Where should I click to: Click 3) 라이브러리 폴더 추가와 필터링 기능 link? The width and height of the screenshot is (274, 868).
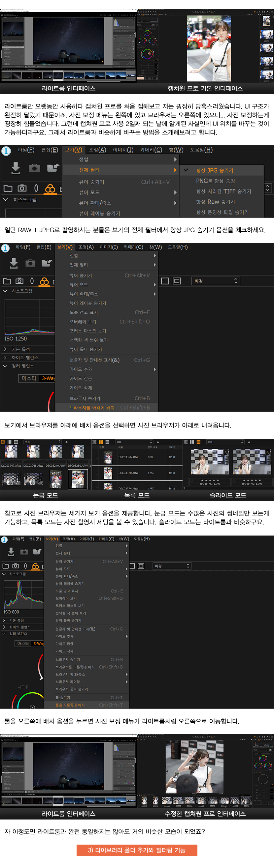pyautogui.click(x=137, y=850)
